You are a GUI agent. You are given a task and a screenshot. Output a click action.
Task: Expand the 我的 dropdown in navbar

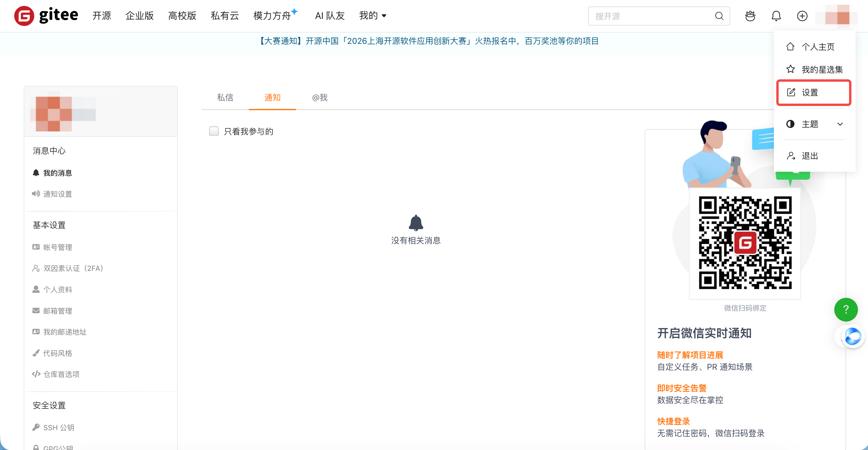coord(373,15)
